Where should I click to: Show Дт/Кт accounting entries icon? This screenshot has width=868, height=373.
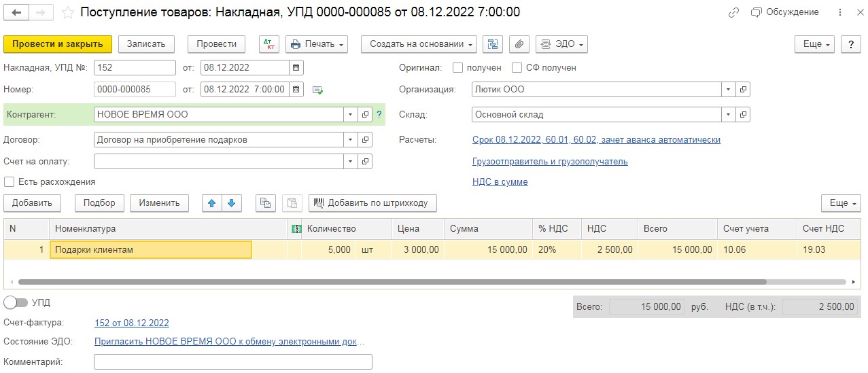[269, 44]
